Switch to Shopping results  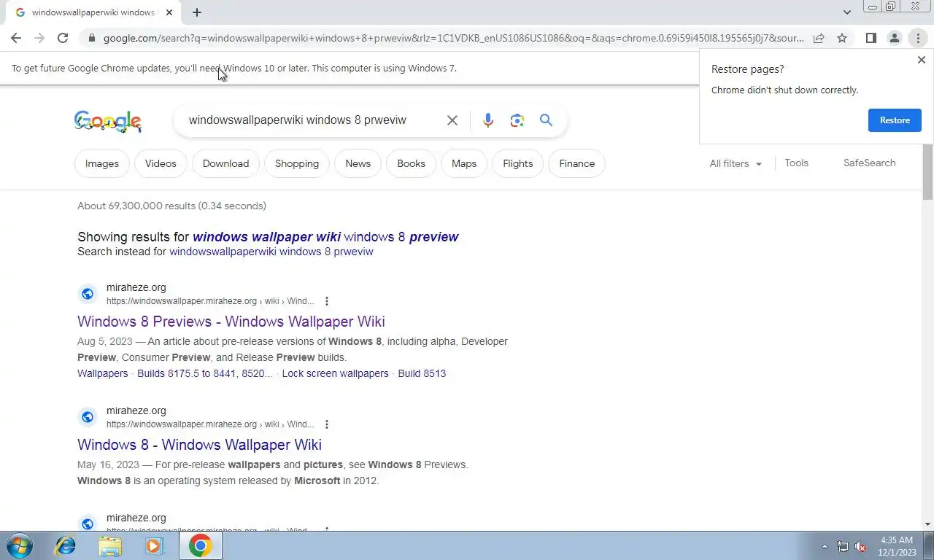pyautogui.click(x=297, y=163)
